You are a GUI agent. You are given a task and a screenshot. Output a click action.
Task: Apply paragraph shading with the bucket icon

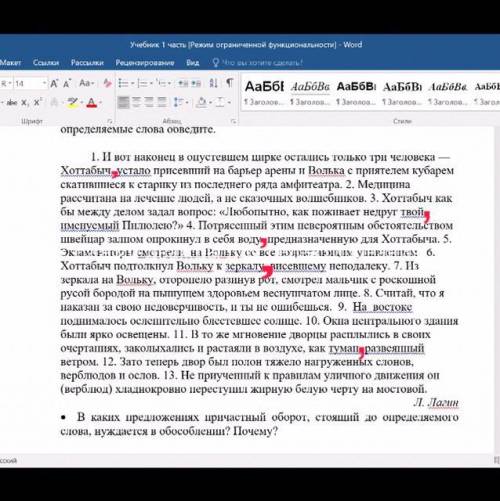[201, 102]
